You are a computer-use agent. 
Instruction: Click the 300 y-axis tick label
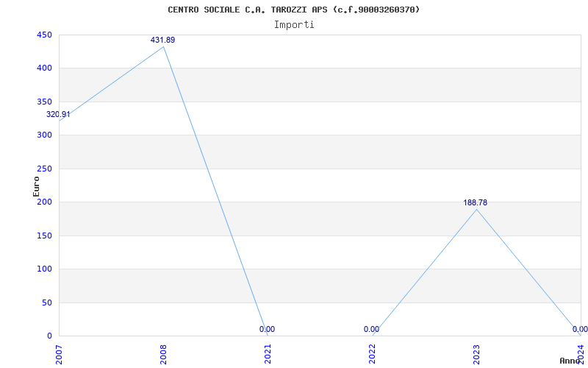(x=44, y=135)
